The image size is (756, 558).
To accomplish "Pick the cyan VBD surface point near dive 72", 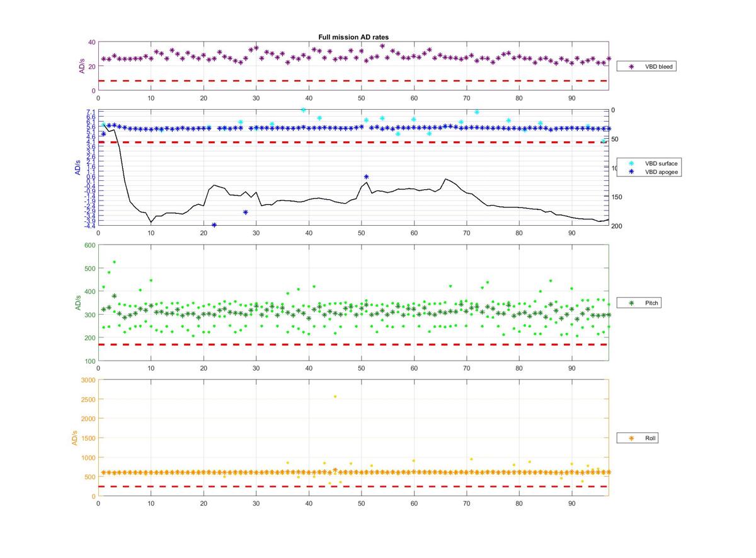I will pos(477,112).
